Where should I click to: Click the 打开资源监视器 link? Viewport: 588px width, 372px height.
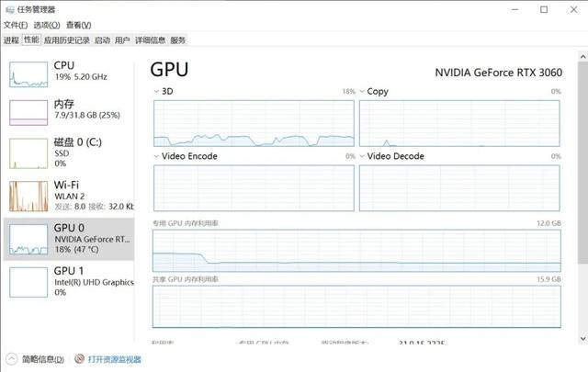[x=115, y=359]
